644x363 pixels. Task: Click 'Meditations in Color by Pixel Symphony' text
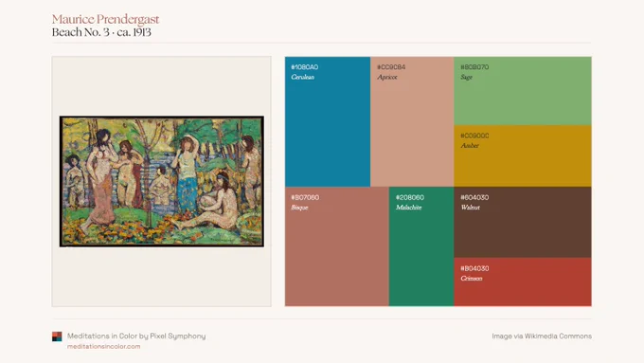click(136, 336)
